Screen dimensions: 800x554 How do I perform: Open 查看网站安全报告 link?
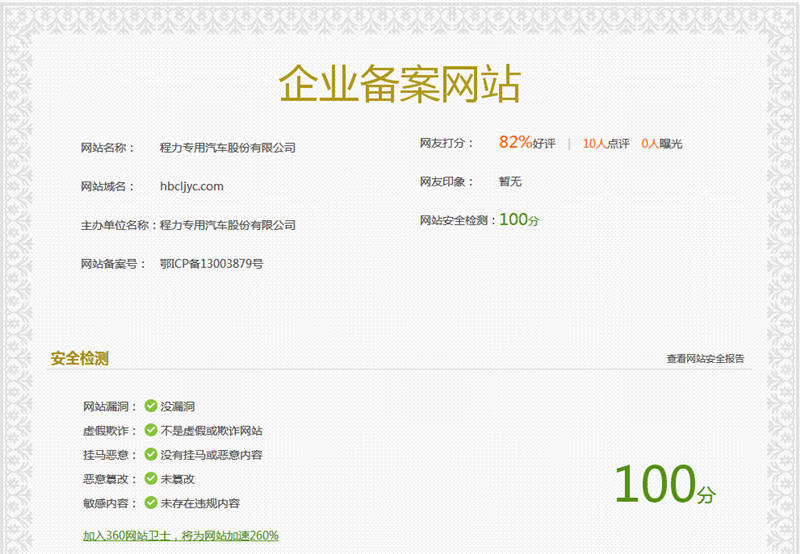tap(705, 358)
